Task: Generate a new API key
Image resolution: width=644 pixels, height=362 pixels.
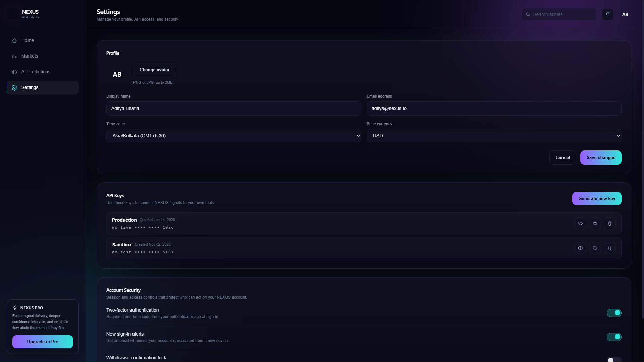Action: [596, 199]
